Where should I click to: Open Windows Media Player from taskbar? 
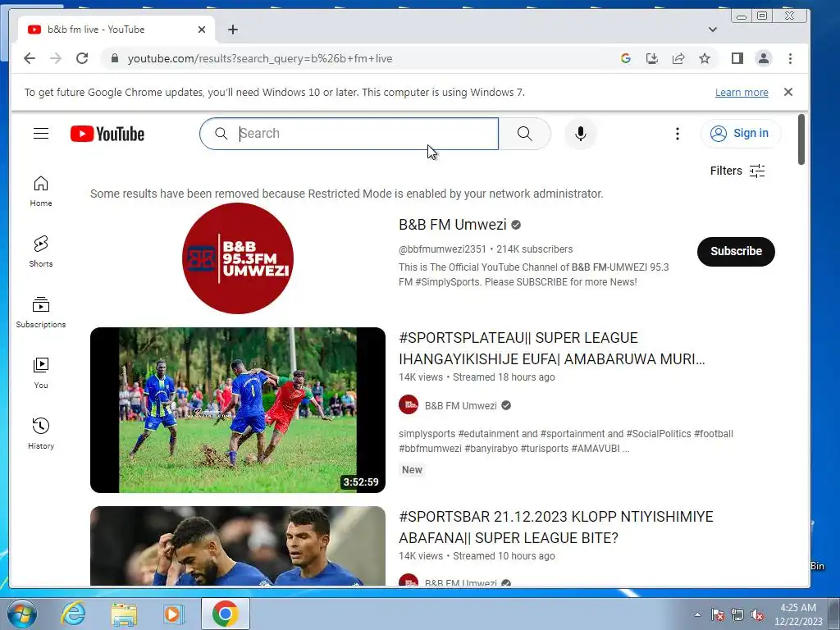[x=172, y=614]
